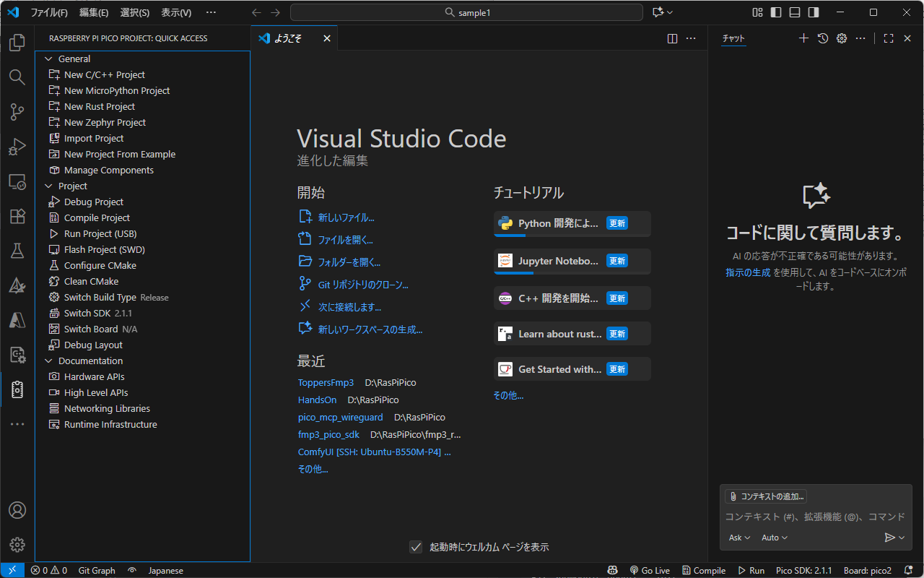Open Jupyter Notebooks tutorial with progress bar
The height and width of the screenshot is (578, 924).
572,262
